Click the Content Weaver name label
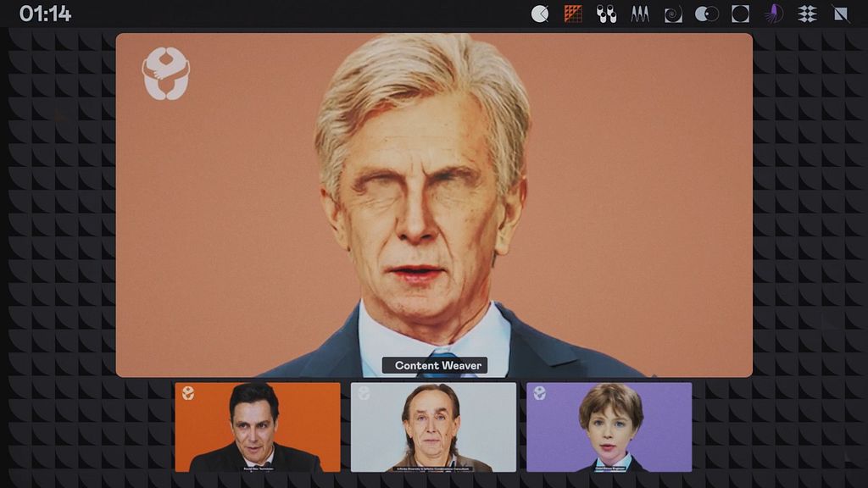This screenshot has height=488, width=868. coord(435,365)
